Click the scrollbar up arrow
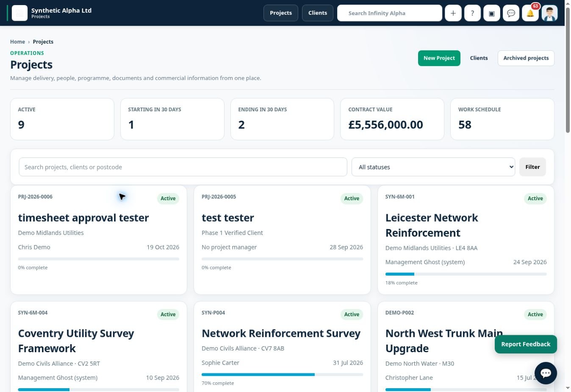This screenshot has height=392, width=571. click(x=568, y=3)
